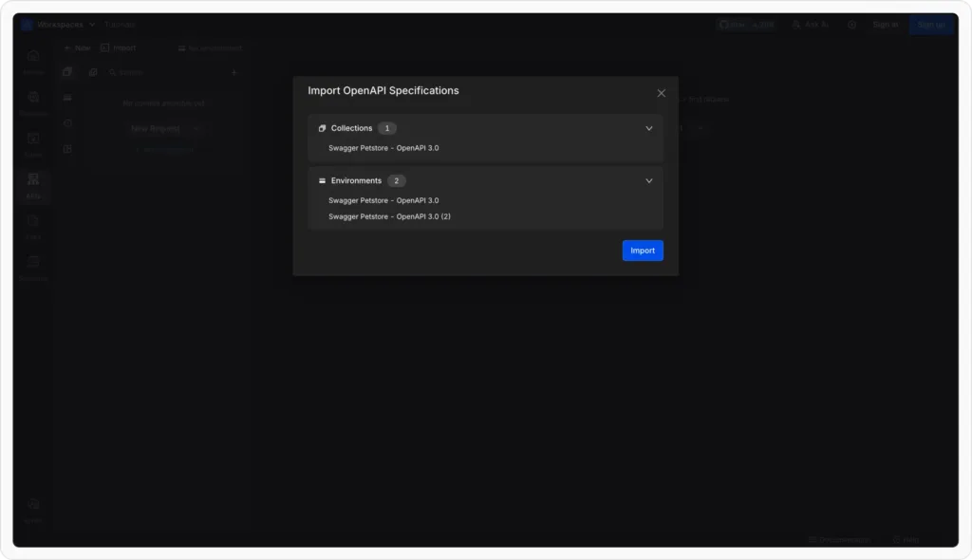Open Settings via the gear icon

[x=851, y=24]
